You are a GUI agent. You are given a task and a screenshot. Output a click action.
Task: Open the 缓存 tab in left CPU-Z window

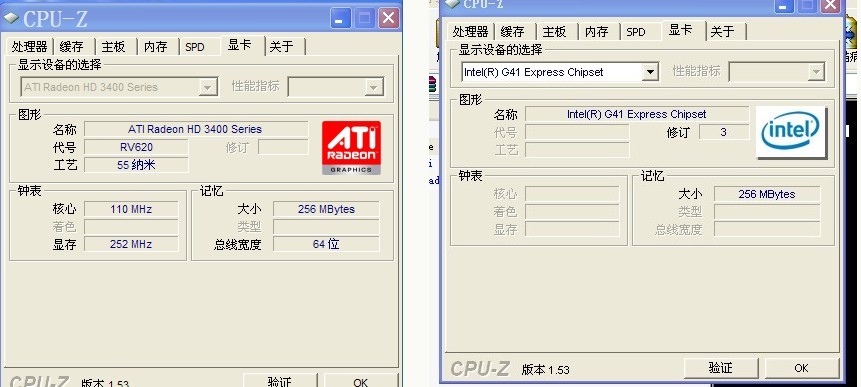click(71, 47)
